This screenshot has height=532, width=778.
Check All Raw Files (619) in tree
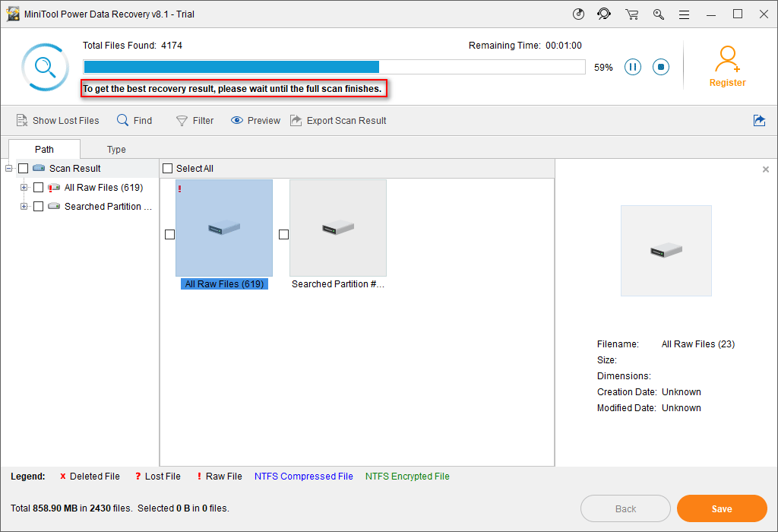click(x=38, y=188)
